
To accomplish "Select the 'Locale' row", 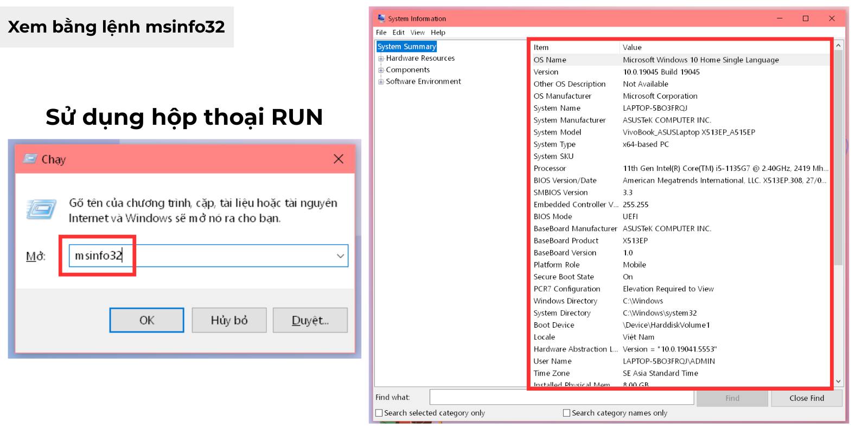I will tap(680, 337).
